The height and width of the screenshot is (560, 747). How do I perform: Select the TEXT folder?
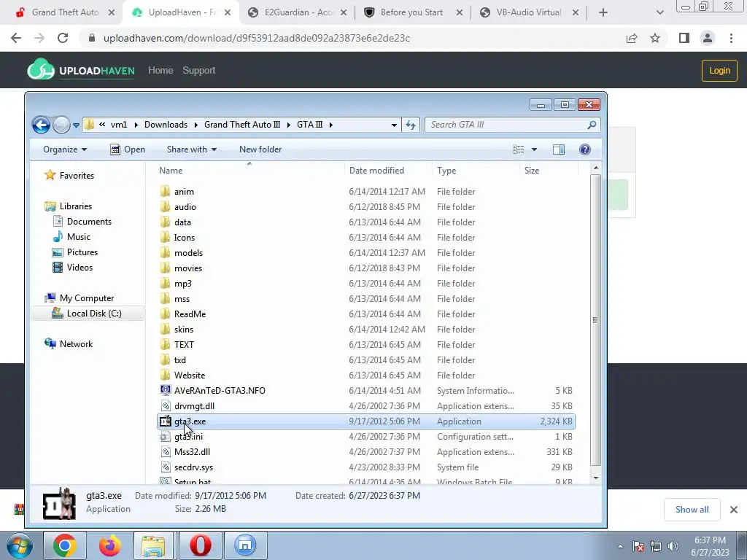tap(366, 345)
